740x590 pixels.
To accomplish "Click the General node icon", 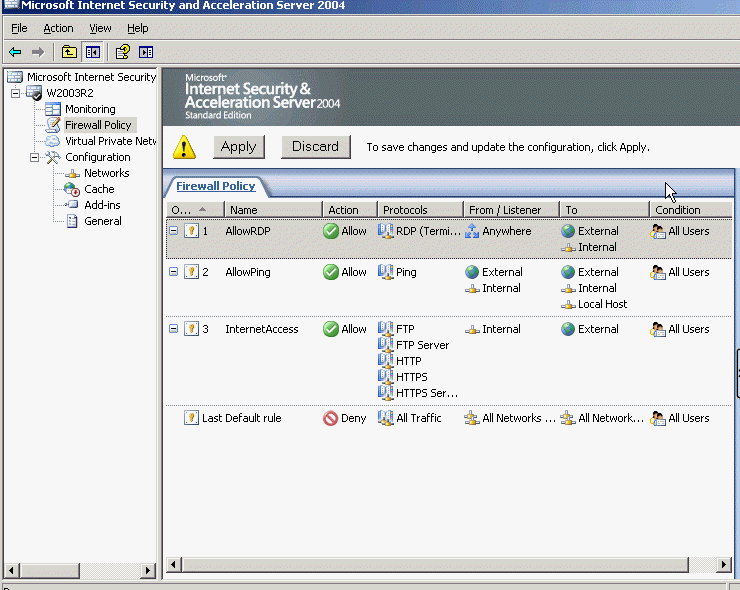I will pos(72,221).
